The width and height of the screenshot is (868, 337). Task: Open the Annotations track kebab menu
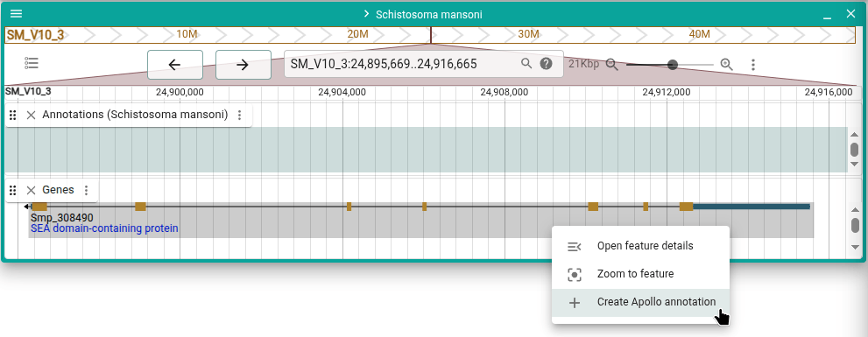click(x=240, y=115)
